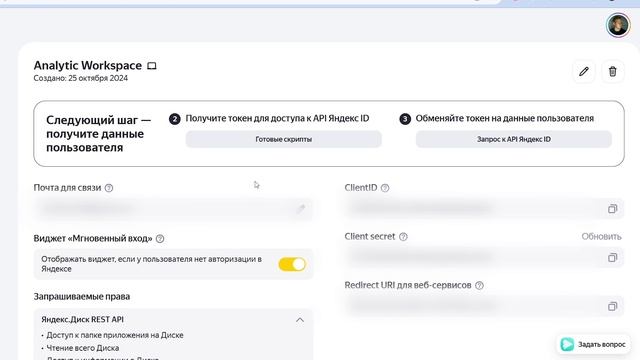Click the Запрашиваемые права heading
640x360 pixels.
tap(82, 297)
